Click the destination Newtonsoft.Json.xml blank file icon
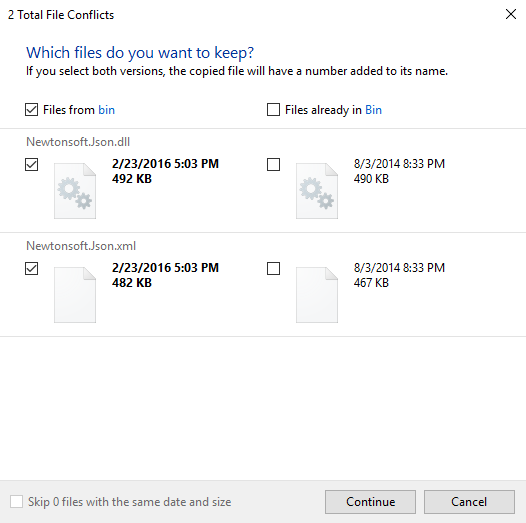This screenshot has height=523, width=526. coord(317,295)
